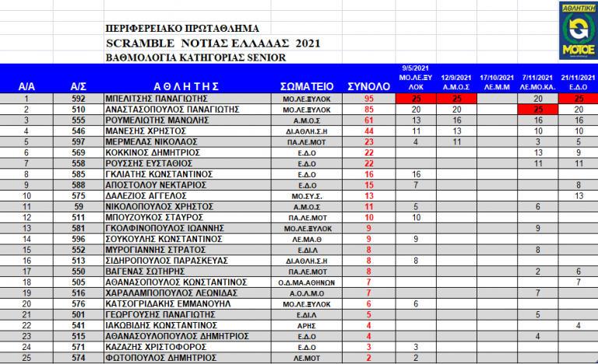Click total score 23

[x=369, y=142]
